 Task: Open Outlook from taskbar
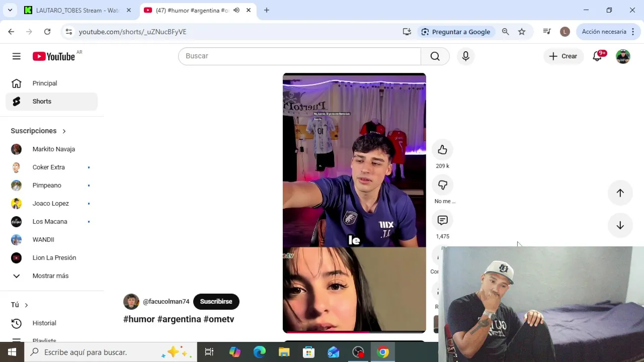pos(334,352)
